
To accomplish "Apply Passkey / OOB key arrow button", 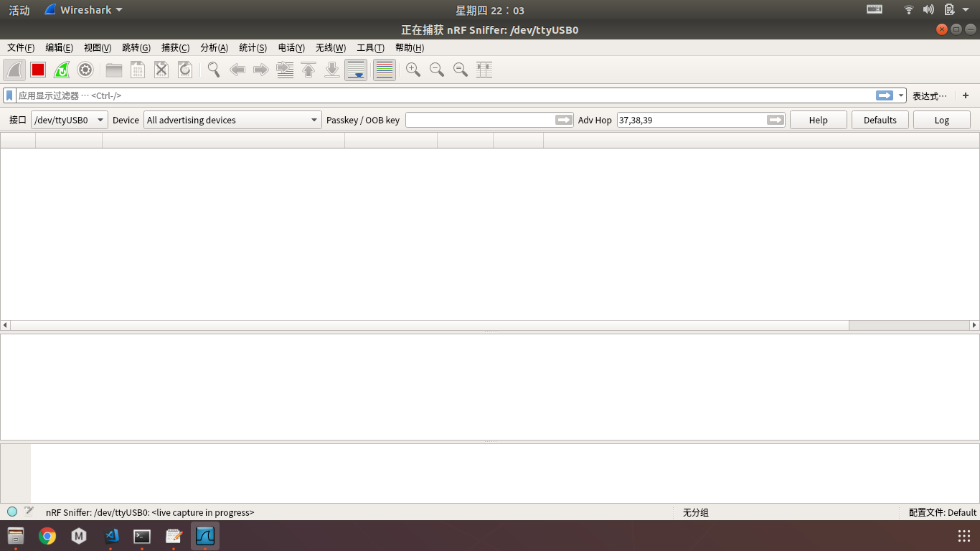I will tap(565, 120).
